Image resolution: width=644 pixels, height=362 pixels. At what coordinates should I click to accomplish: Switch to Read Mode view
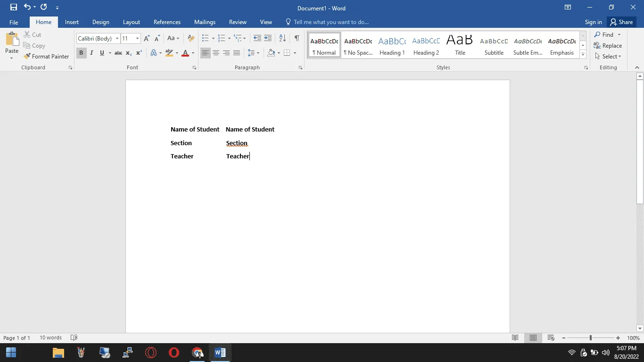pyautogui.click(x=515, y=338)
